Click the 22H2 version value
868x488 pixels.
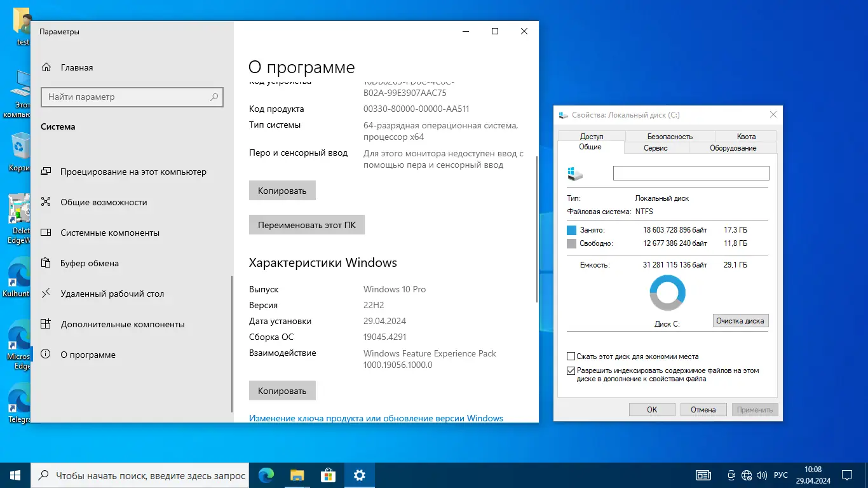[x=374, y=305]
